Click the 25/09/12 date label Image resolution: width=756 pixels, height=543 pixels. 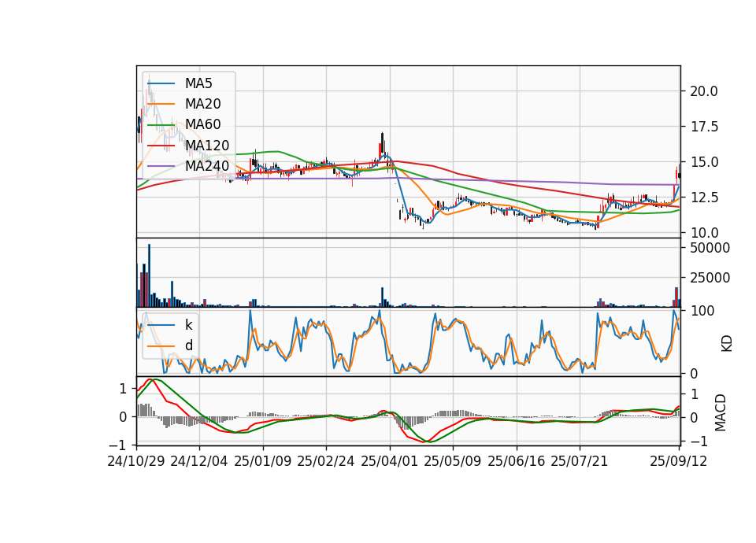679,462
